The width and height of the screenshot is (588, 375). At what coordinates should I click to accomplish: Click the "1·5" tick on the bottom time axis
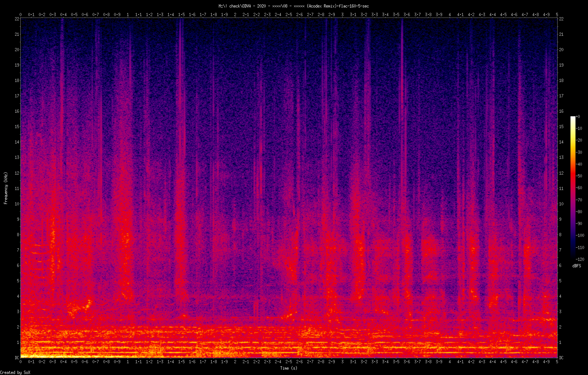[x=181, y=362]
